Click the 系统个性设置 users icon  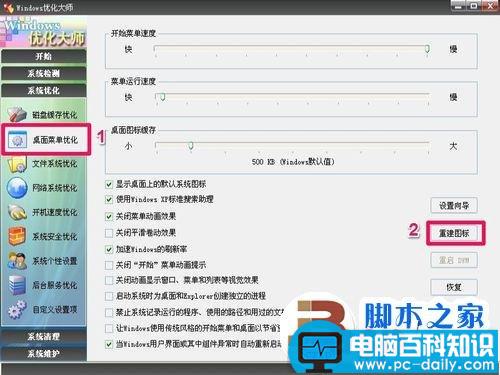point(17,261)
